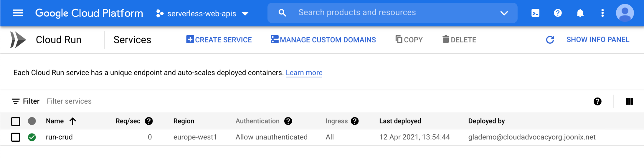Open the hamburger navigation menu
The image size is (644, 159).
pyautogui.click(x=18, y=13)
